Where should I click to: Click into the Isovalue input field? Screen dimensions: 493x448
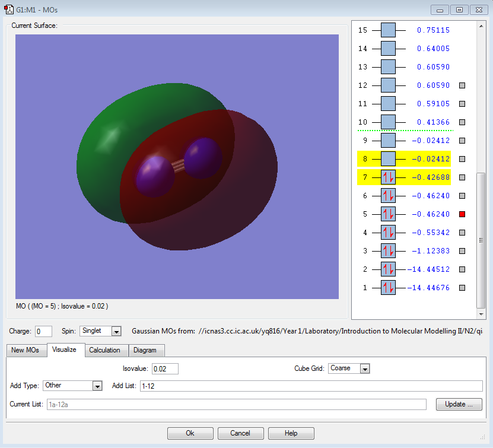coord(164,368)
